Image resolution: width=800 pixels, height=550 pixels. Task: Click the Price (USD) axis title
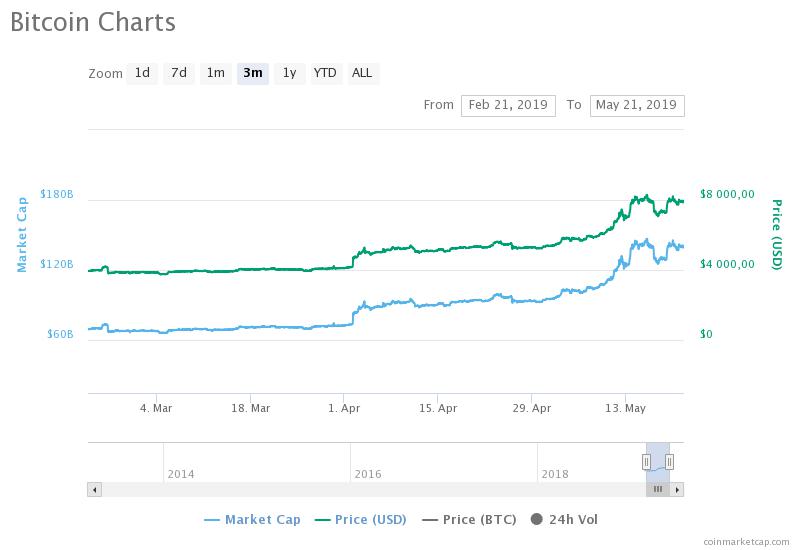point(777,235)
